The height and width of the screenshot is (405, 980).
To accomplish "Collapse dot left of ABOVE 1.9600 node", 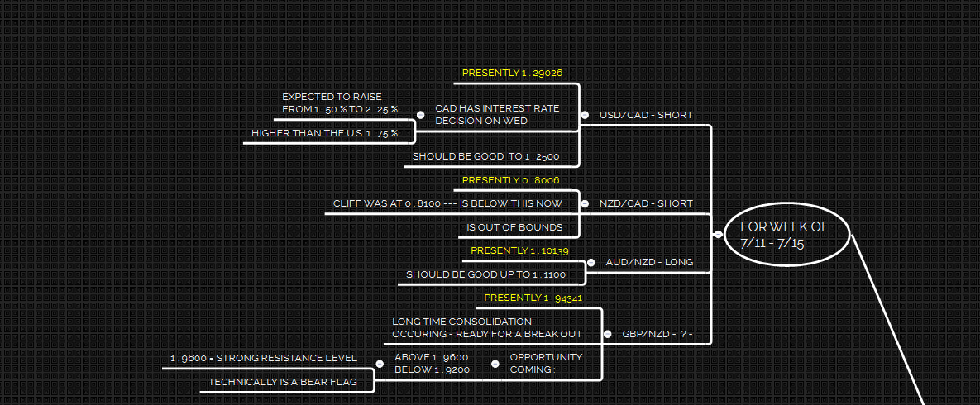I will pos(380,364).
